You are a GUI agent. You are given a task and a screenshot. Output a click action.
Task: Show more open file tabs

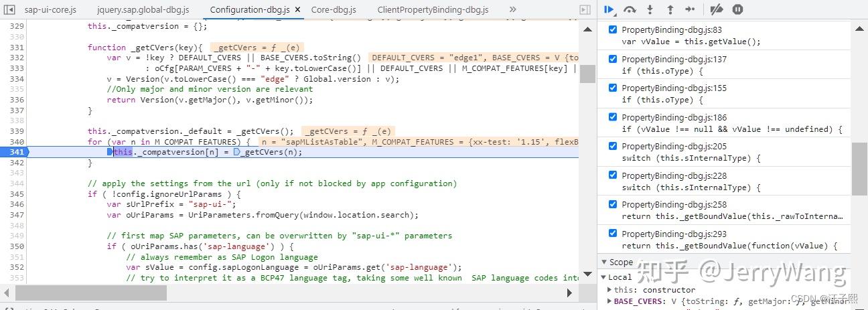coord(512,9)
